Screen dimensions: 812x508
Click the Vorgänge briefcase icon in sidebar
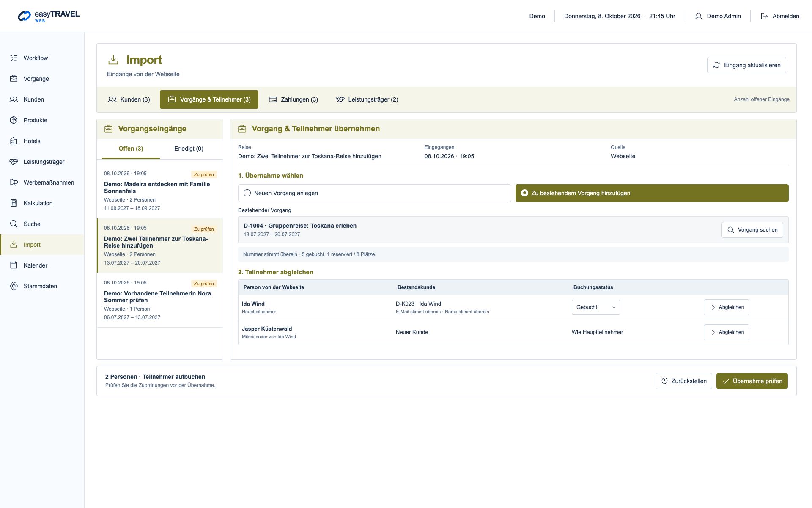click(14, 79)
